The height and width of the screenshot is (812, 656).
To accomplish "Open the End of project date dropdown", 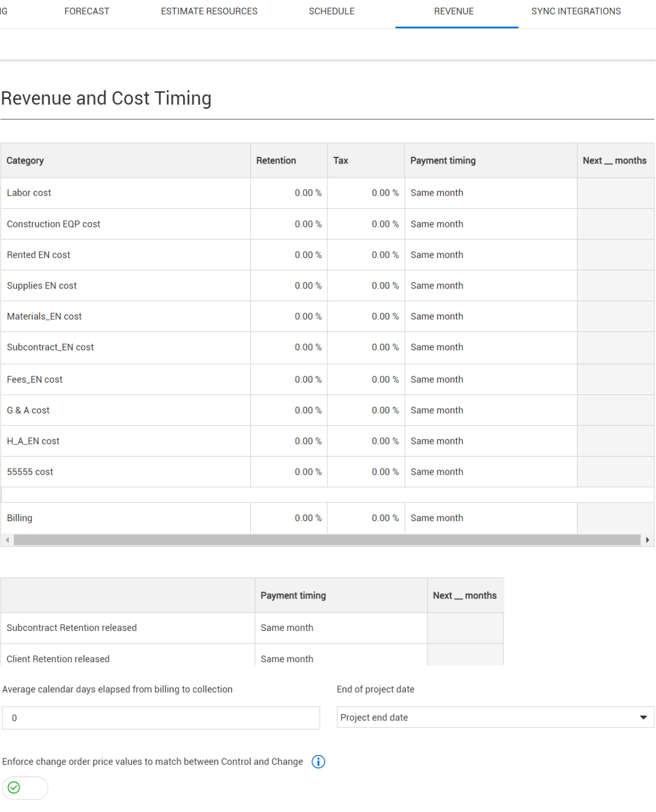I will tap(495, 717).
